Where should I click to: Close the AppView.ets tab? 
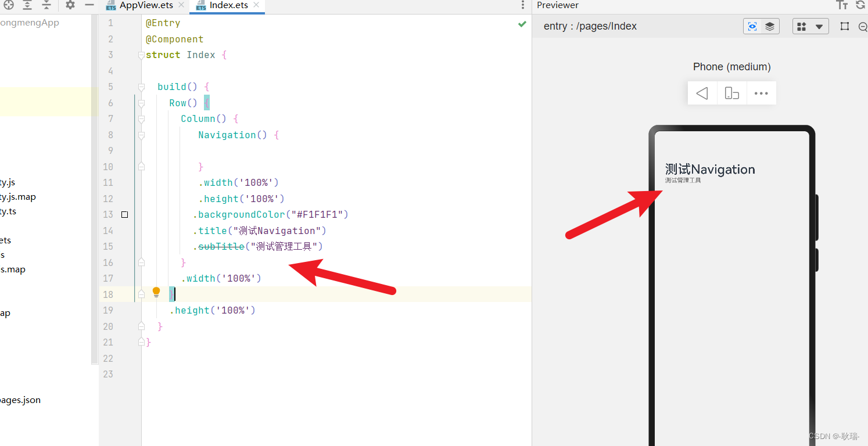[181, 5]
